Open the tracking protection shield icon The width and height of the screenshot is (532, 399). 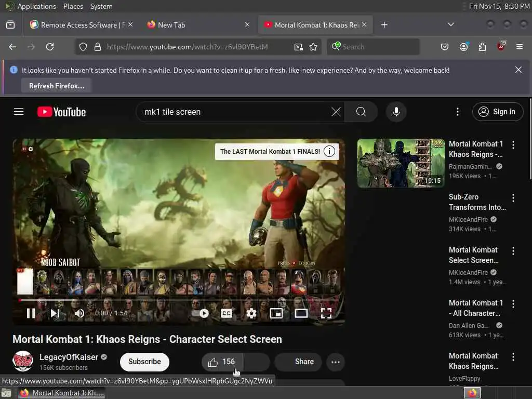click(x=83, y=47)
